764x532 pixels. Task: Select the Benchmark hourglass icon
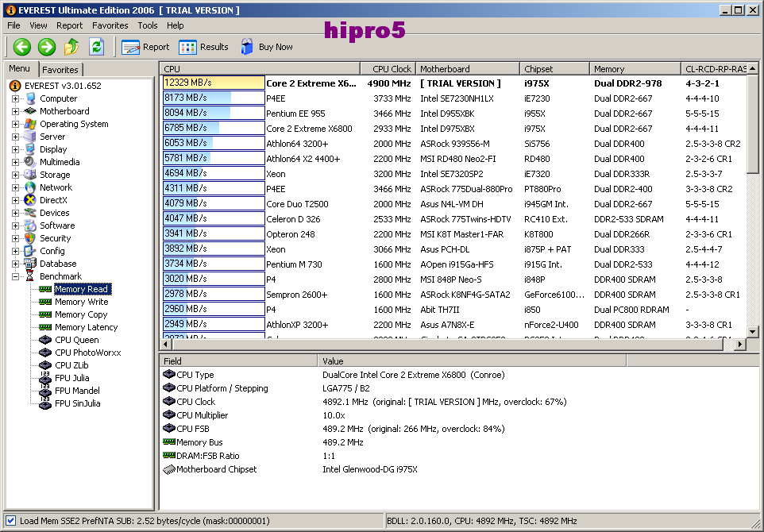tap(30, 276)
